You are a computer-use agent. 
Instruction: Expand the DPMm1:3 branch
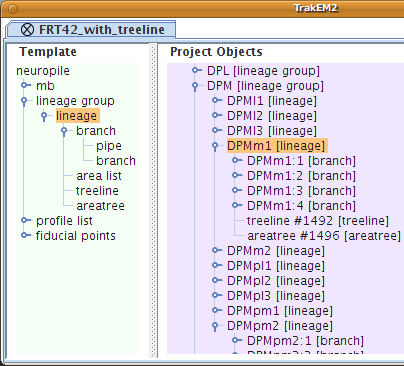(236, 190)
